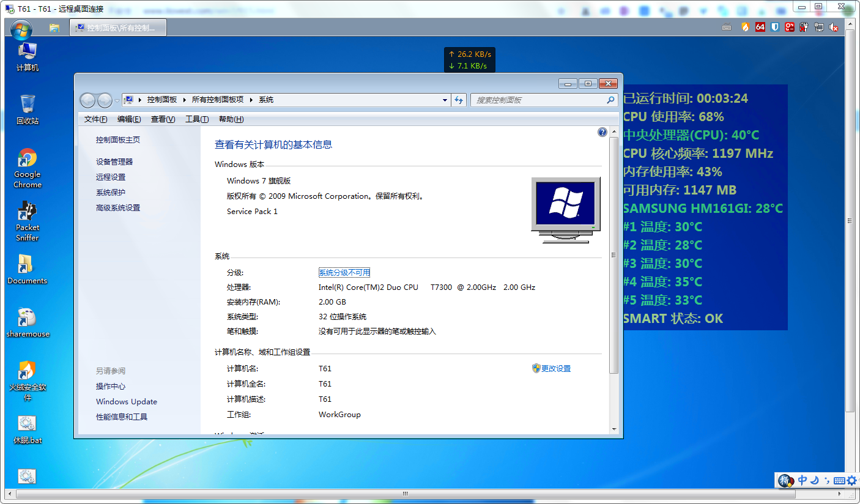
Task: Open the Huorong orange shield tray icon
Action: pyautogui.click(x=745, y=28)
